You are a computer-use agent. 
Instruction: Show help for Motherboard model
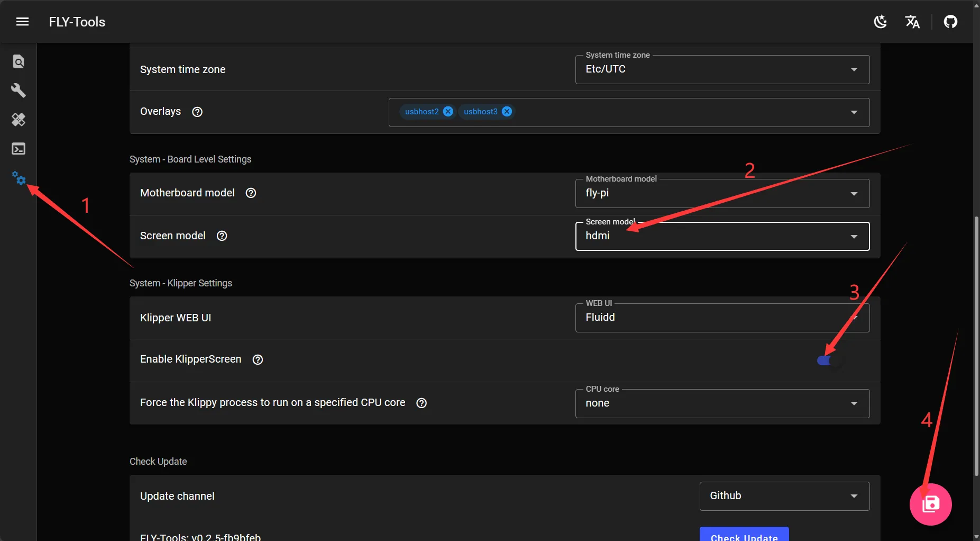(251, 193)
